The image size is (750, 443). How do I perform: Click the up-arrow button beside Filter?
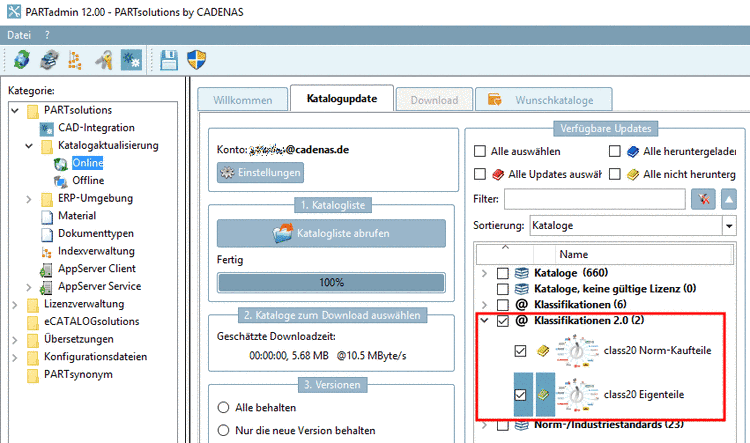point(728,199)
